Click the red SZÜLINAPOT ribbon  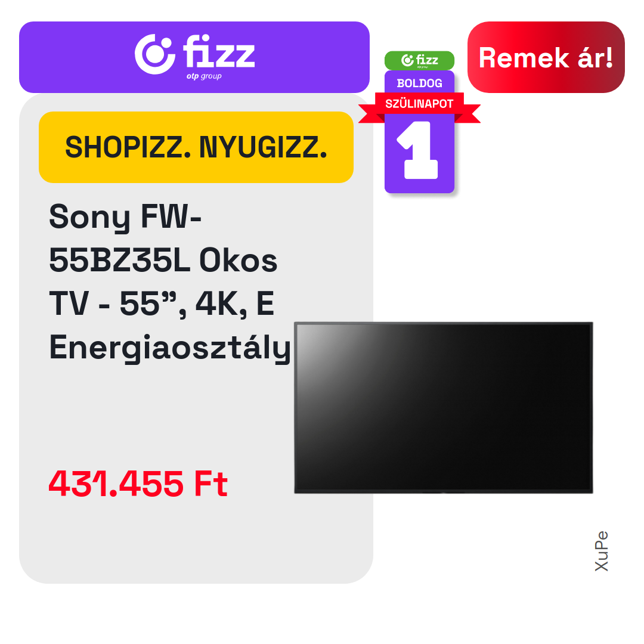419,104
